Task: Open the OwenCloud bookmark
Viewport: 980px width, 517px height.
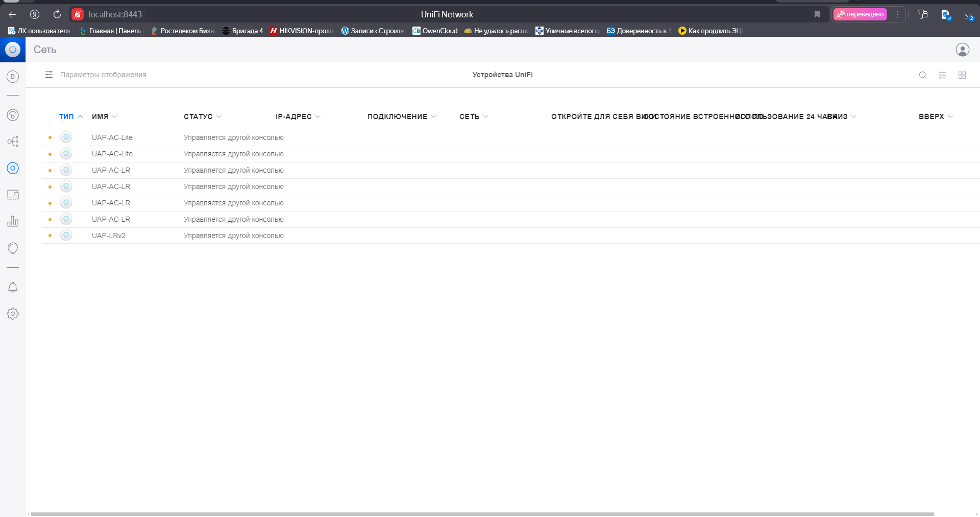Action: point(435,31)
